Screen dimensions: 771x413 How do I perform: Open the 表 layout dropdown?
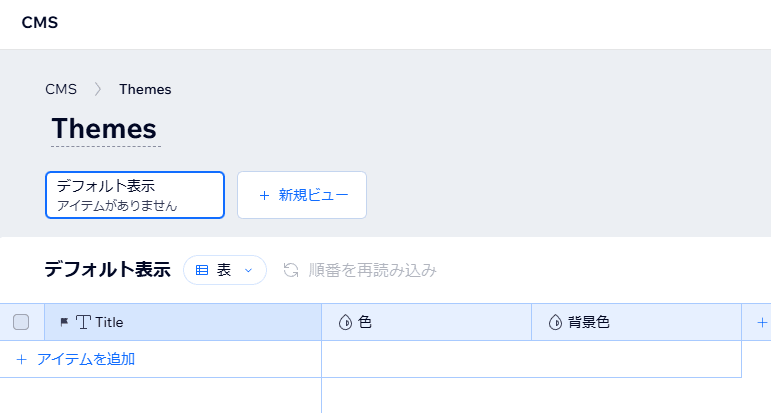point(225,270)
